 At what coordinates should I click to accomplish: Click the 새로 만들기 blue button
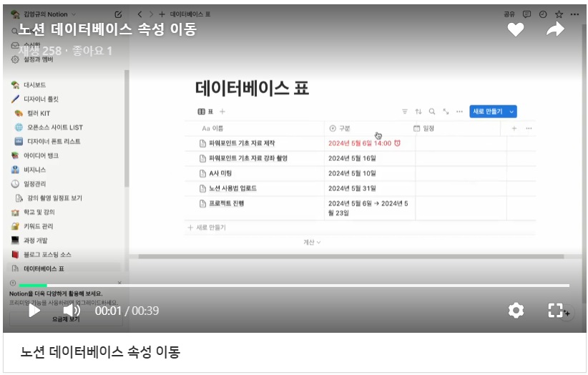point(488,112)
